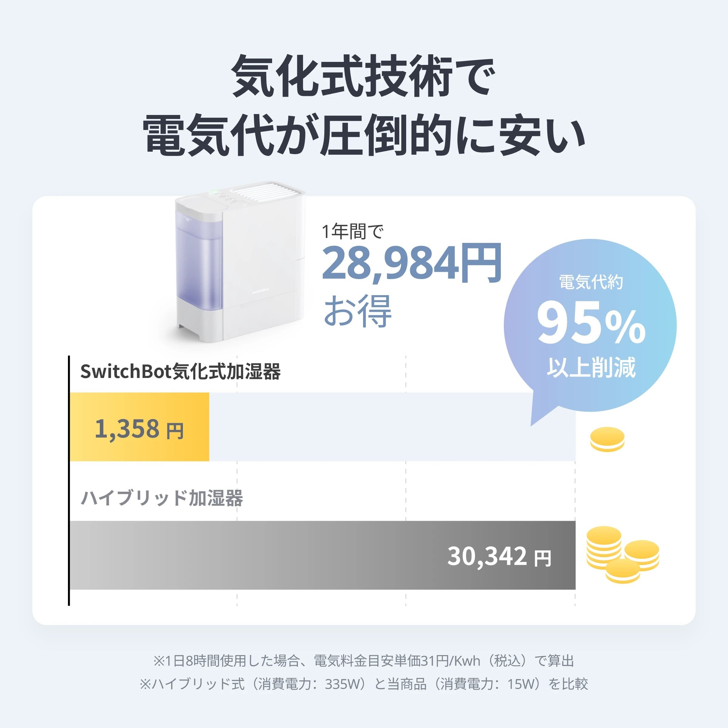Click the お得 text

(358, 311)
